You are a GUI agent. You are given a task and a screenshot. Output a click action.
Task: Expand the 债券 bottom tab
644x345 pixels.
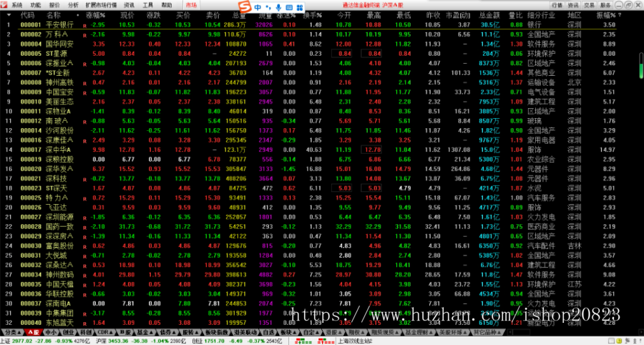point(167,332)
